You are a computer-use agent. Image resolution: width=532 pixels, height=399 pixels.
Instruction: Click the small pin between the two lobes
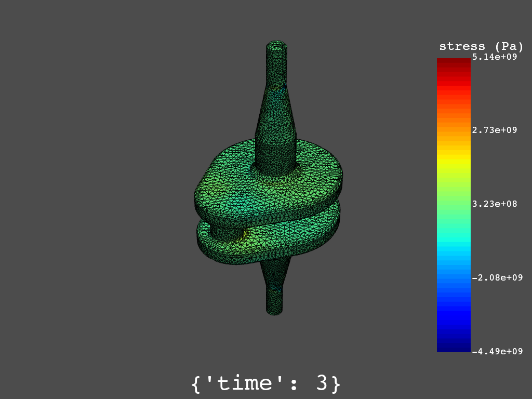pyautogui.click(x=224, y=232)
